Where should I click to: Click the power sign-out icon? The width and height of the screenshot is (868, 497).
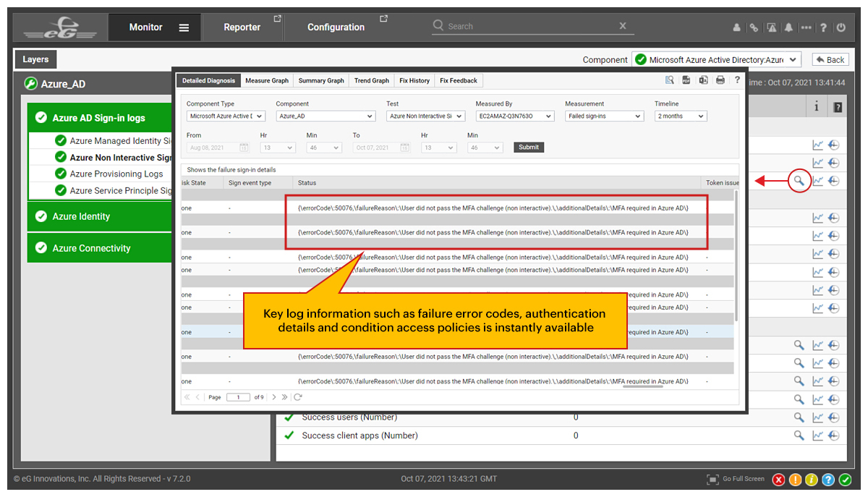tap(841, 27)
